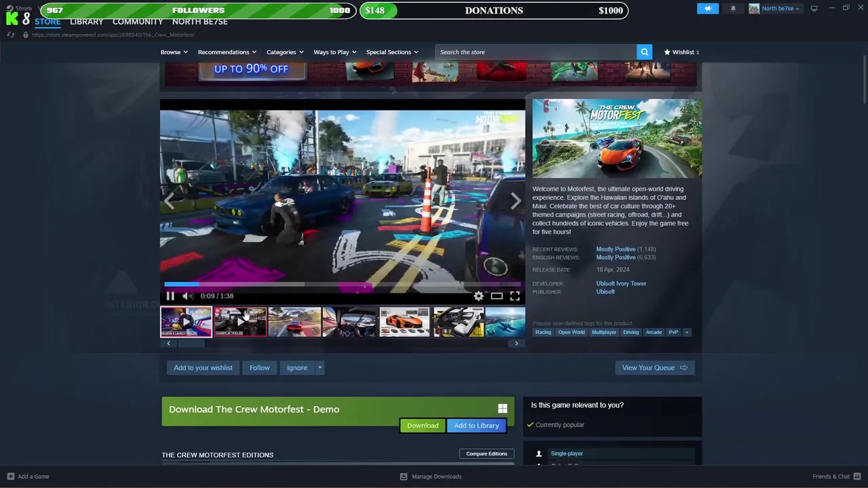Click the green Download button
Viewport: 868px width, 488px height.
tap(422, 426)
